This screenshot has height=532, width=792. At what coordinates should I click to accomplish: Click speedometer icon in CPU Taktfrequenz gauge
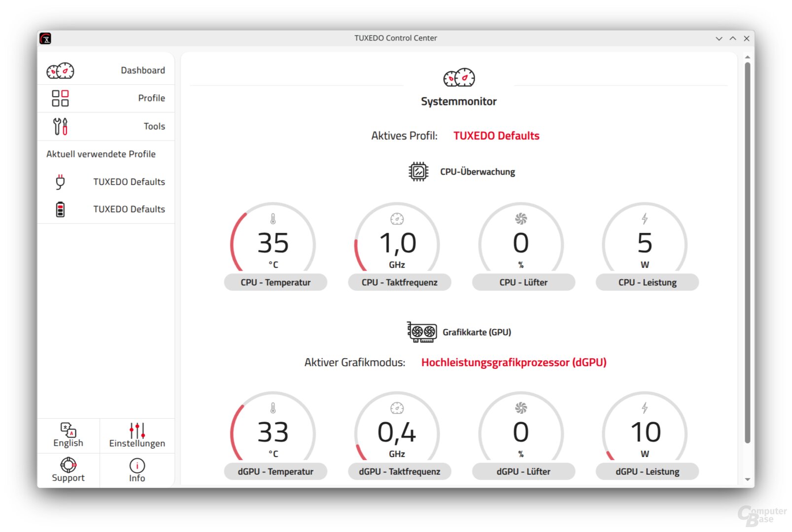397,219
